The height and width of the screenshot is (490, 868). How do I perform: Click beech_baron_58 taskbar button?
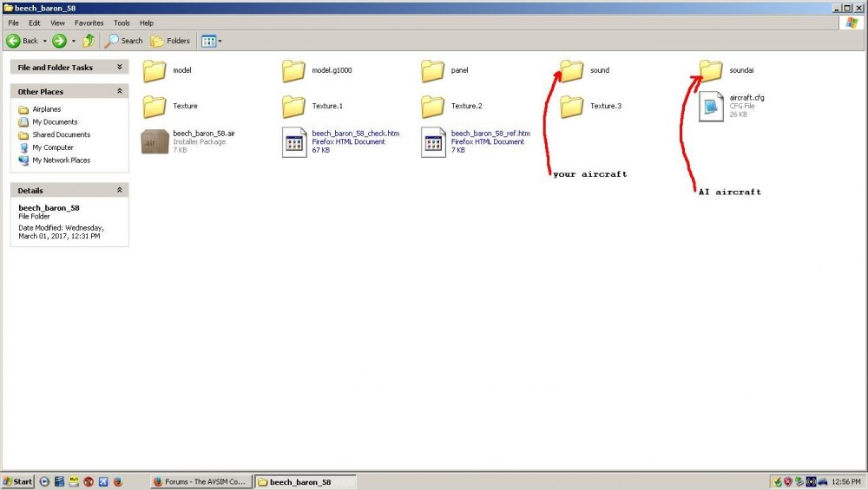[305, 481]
